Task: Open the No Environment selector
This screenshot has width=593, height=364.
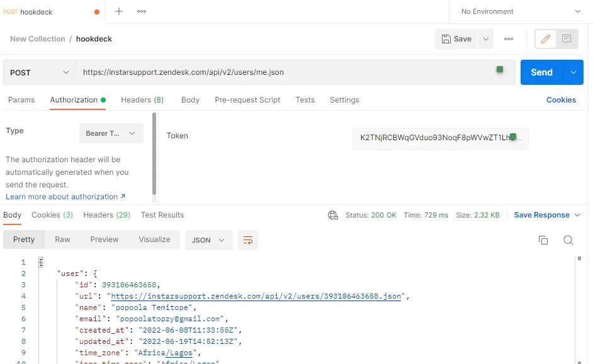Action: 521,12
